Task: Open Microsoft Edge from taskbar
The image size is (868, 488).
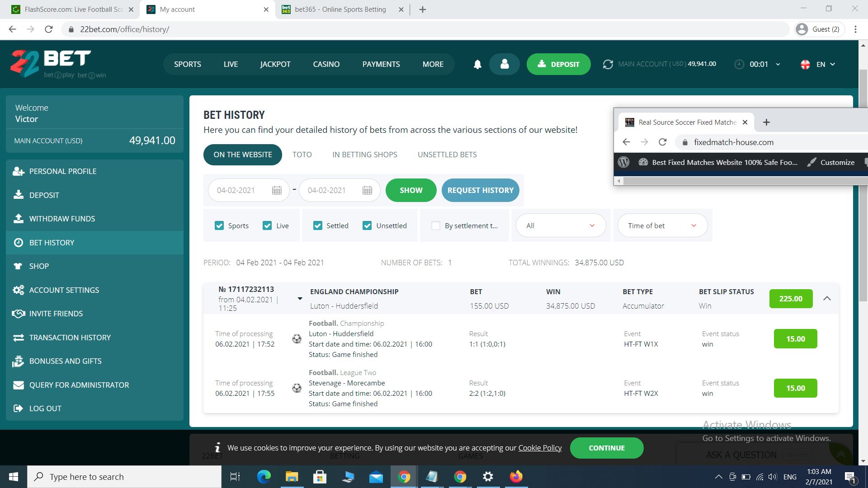Action: tap(264, 477)
